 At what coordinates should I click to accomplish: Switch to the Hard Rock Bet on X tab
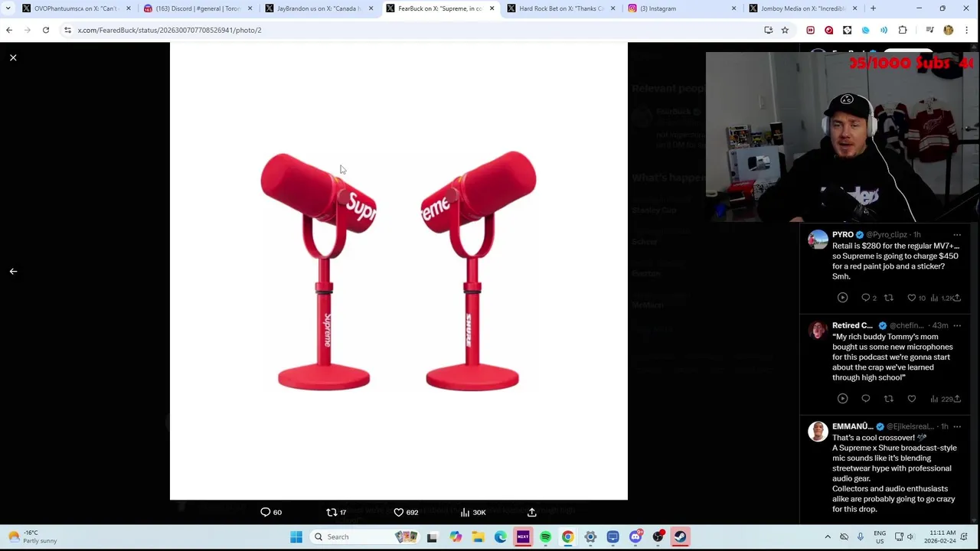560,8
